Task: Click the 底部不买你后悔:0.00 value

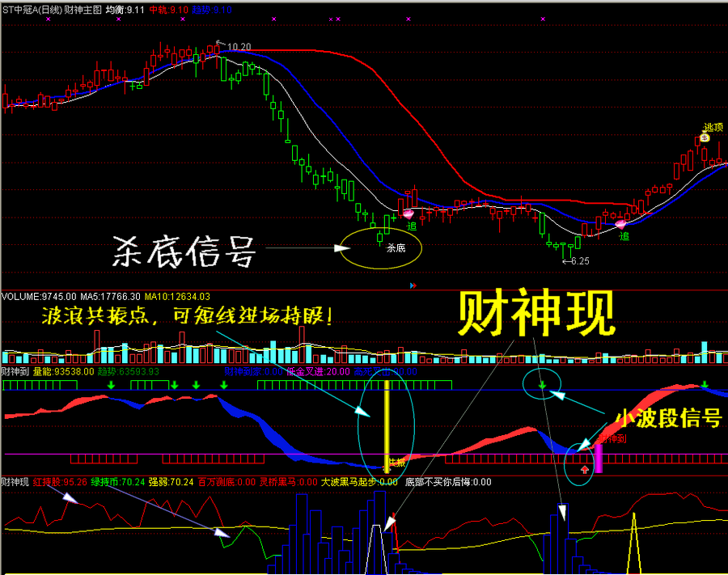Action: 448,482
